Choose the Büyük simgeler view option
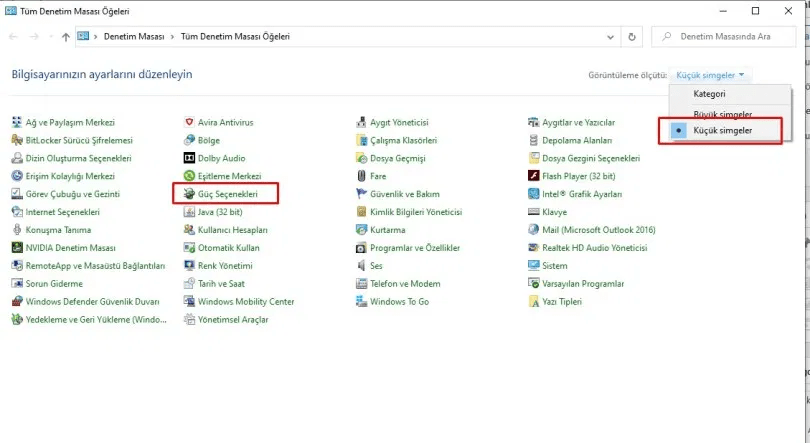 point(722,114)
